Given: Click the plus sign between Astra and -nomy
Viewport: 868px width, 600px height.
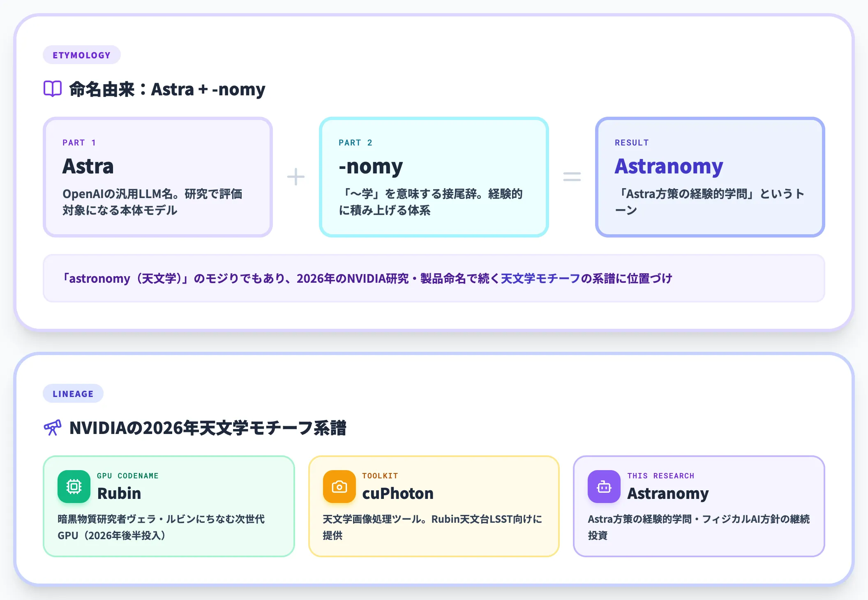Looking at the screenshot, I should (296, 177).
